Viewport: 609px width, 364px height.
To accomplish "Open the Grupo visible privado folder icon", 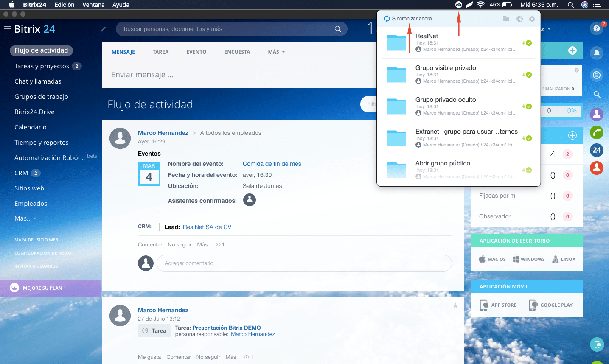I will point(396,75).
